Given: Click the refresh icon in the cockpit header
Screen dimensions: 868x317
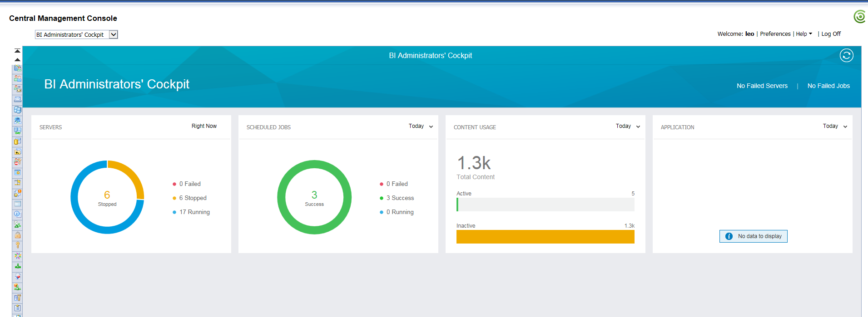Looking at the screenshot, I should tap(846, 55).
